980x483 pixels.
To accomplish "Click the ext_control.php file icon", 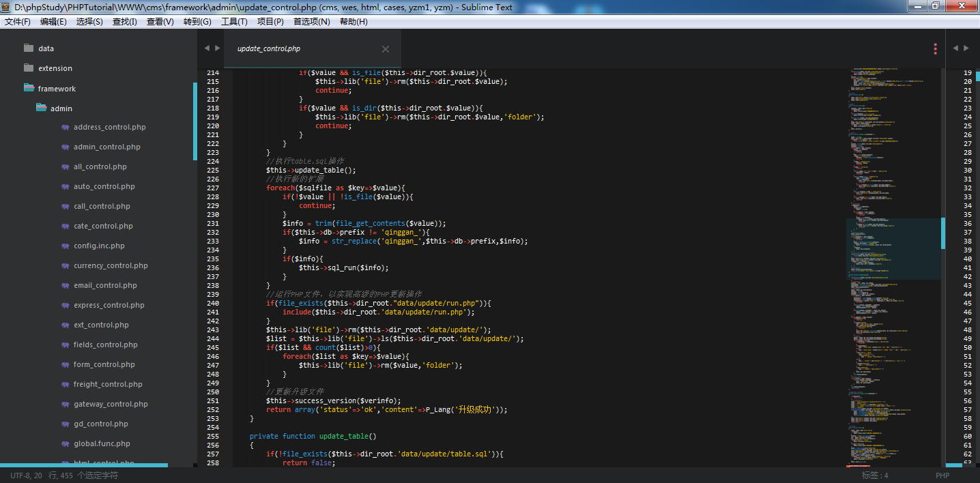I will (66, 325).
